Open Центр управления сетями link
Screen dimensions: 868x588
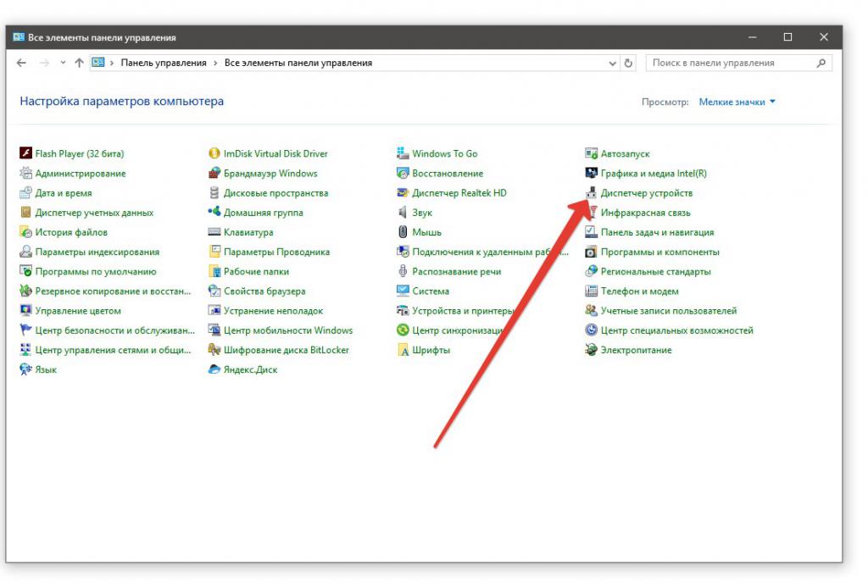pyautogui.click(x=113, y=350)
